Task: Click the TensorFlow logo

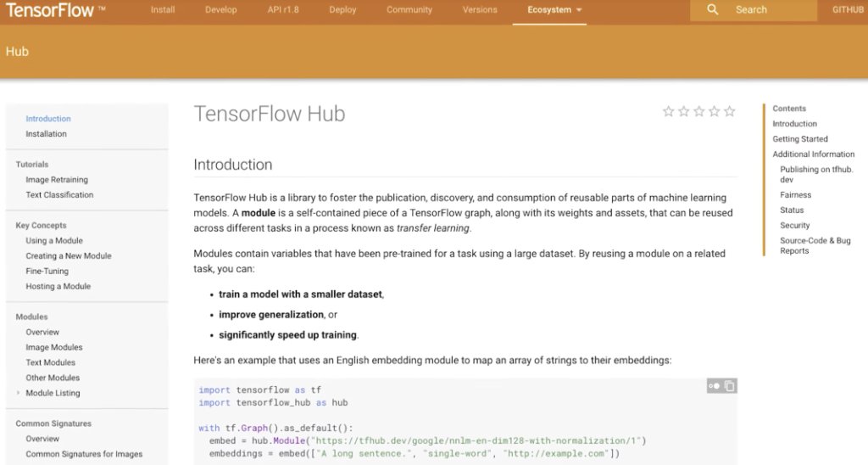Action: pyautogui.click(x=55, y=9)
